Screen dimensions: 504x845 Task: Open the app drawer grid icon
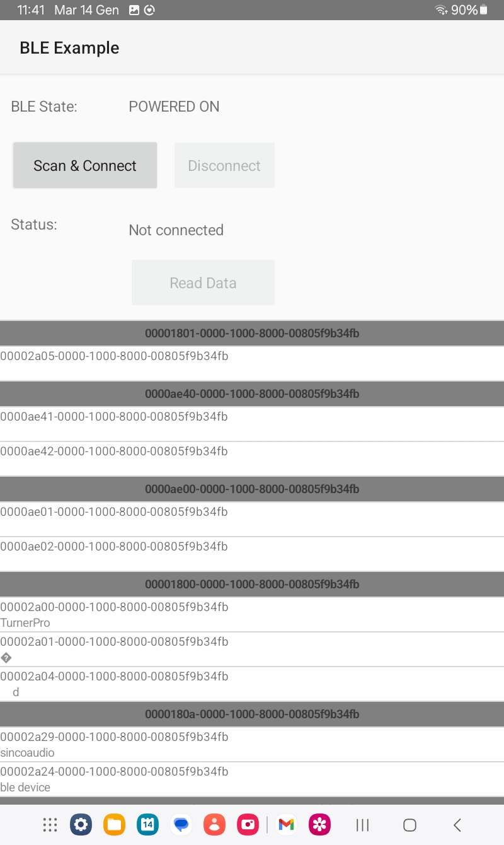coord(50,824)
